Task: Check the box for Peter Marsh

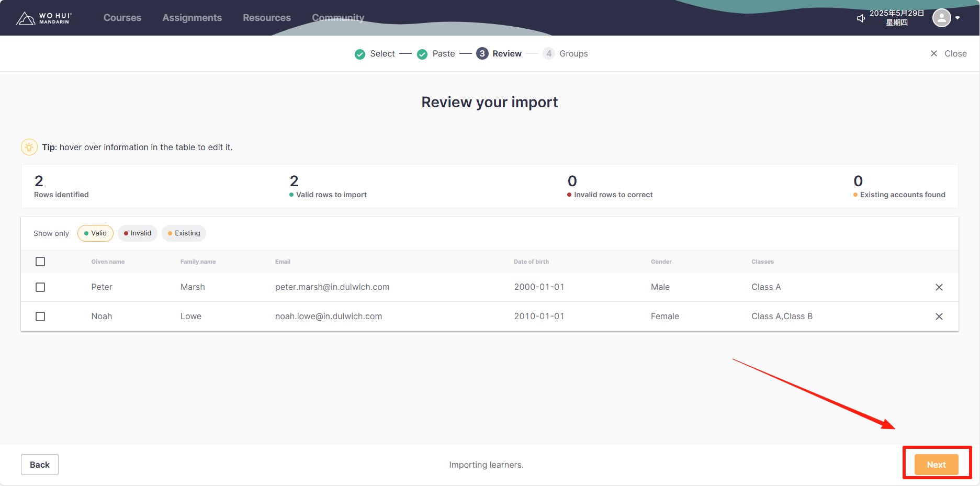Action: 40,287
